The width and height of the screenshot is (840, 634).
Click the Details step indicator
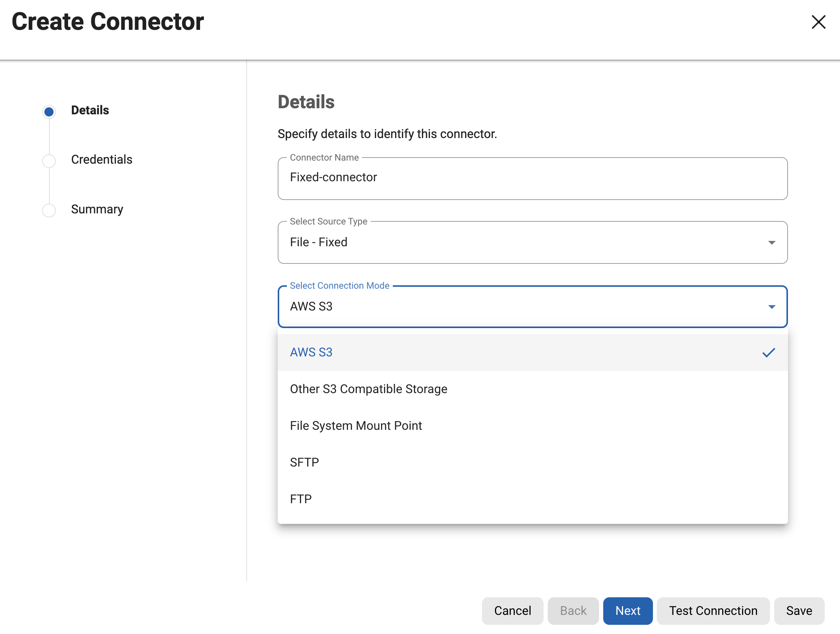point(49,111)
